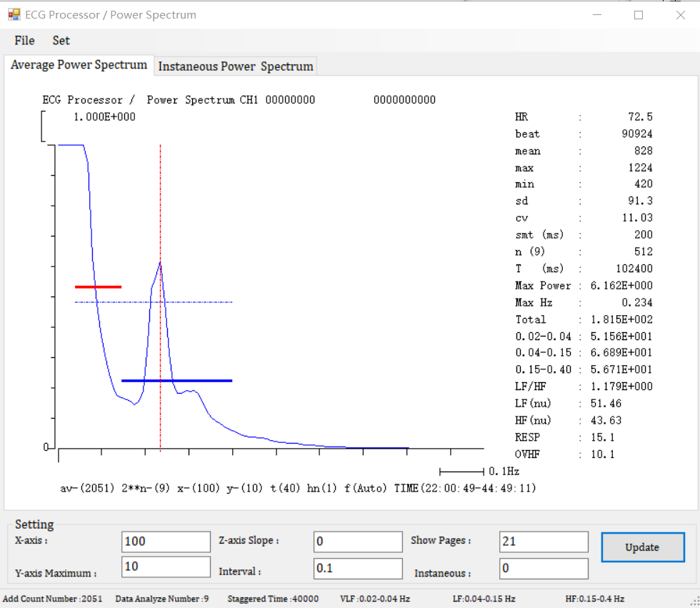
Task: Select the Z-axis Slope field
Action: tap(358, 542)
